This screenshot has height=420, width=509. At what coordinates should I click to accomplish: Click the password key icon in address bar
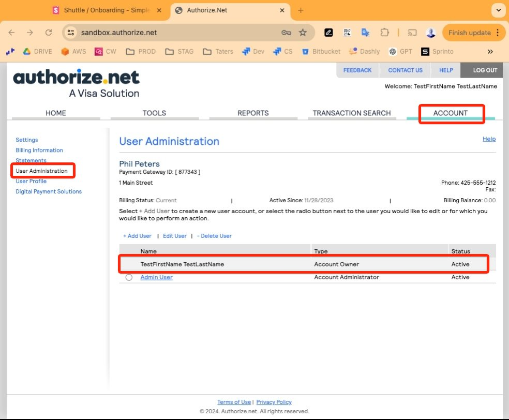coord(286,33)
